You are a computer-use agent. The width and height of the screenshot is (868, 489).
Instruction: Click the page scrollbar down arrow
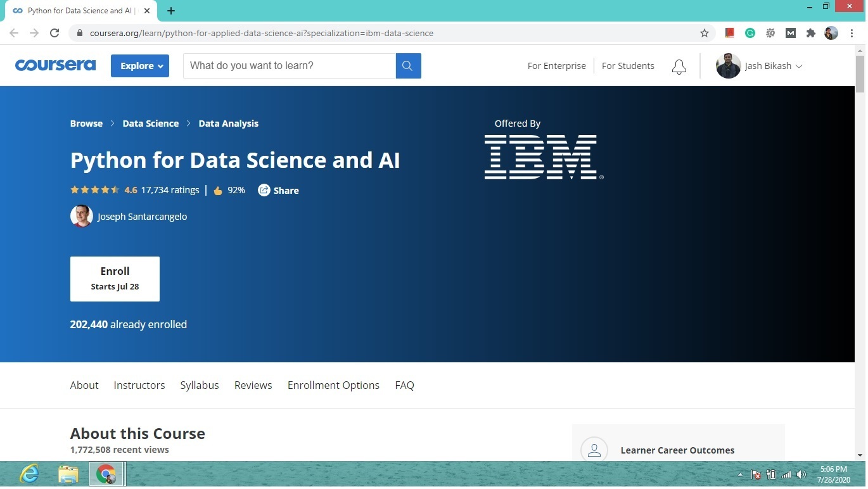tap(860, 455)
